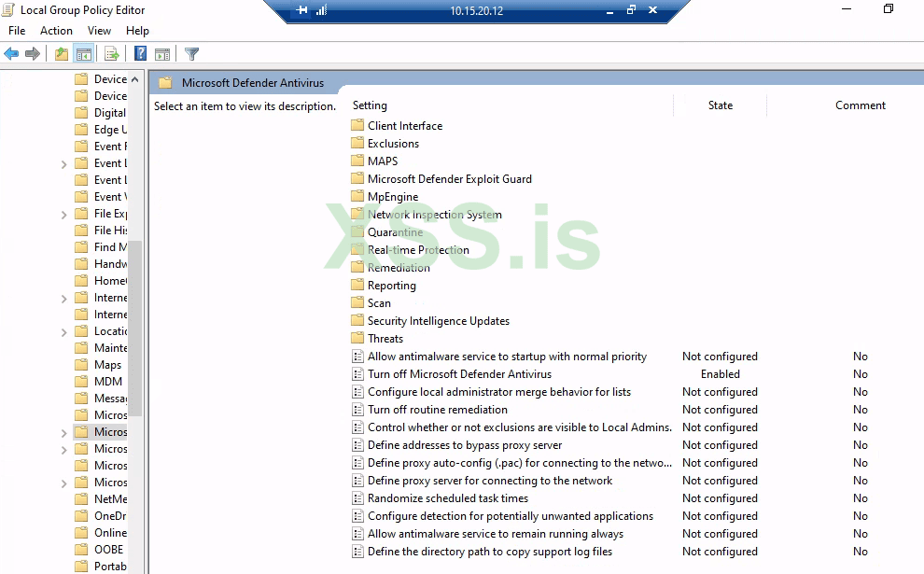
Task: Click the remote session pin icon
Action: click(x=301, y=10)
